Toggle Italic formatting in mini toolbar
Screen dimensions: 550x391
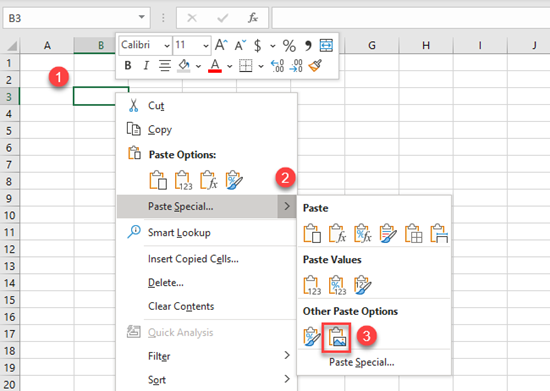(146, 66)
